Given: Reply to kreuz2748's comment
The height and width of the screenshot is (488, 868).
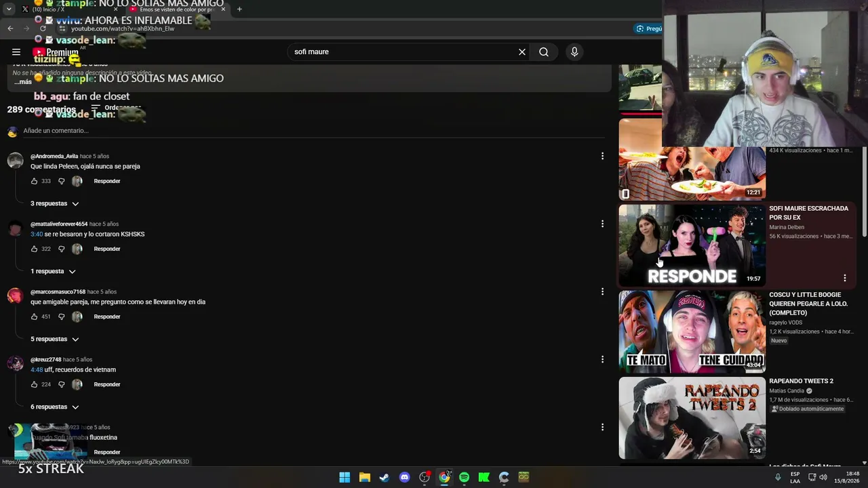Looking at the screenshot, I should (x=107, y=384).
